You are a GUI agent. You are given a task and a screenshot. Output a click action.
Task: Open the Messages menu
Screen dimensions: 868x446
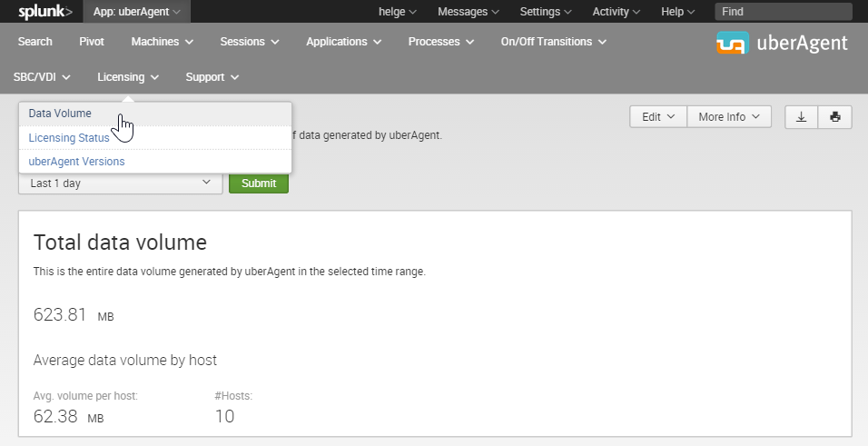click(x=469, y=12)
